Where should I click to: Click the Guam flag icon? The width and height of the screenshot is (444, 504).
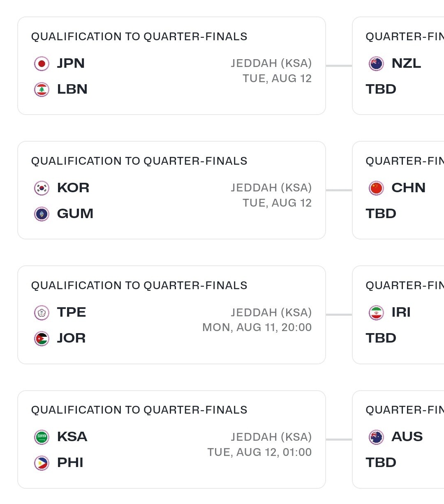click(x=42, y=214)
